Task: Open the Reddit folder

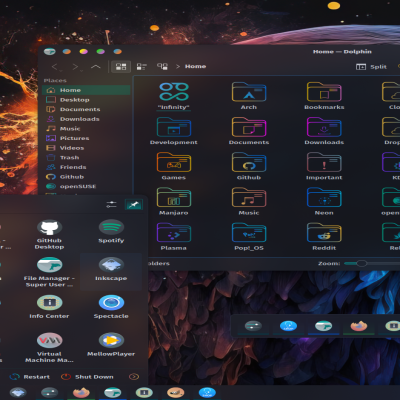Action: coord(324,237)
